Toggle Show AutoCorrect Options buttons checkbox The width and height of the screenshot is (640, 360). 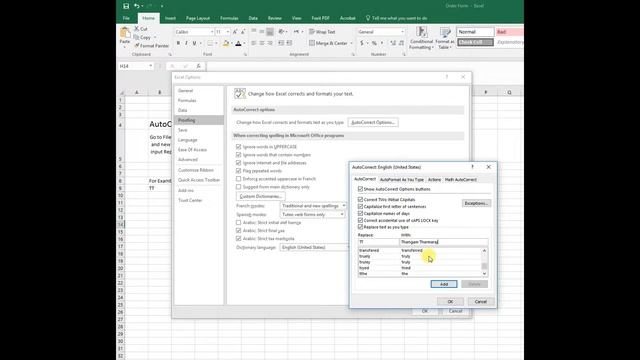coord(360,189)
